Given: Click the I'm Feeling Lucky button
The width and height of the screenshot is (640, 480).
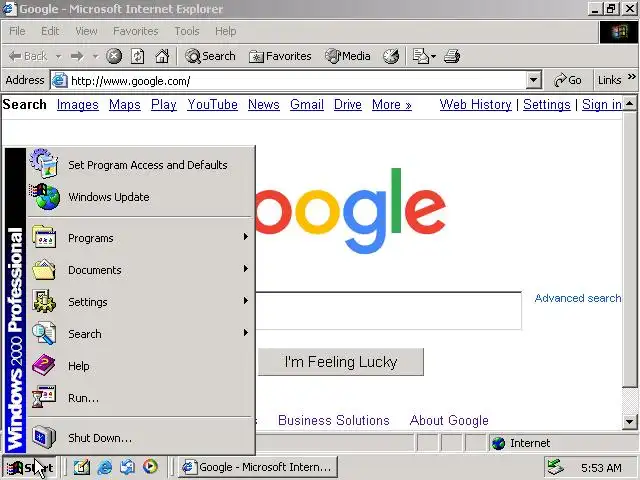Looking at the screenshot, I should point(341,362).
